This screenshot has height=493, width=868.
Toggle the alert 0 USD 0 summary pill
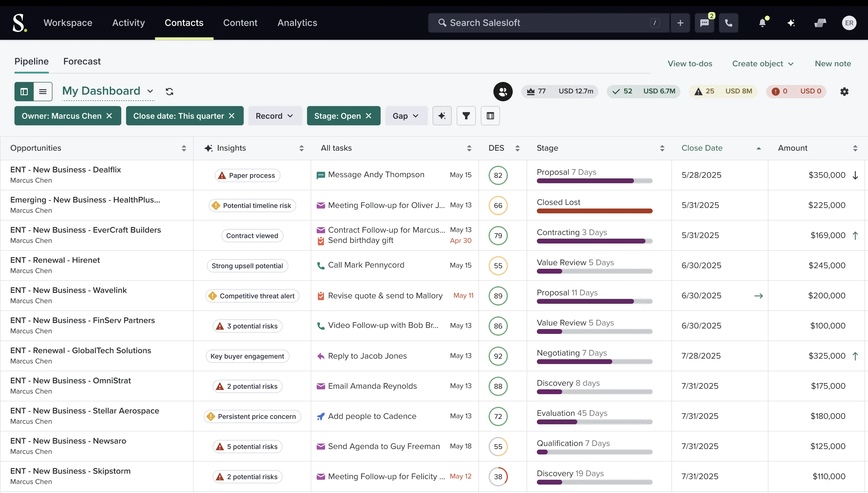[796, 91]
